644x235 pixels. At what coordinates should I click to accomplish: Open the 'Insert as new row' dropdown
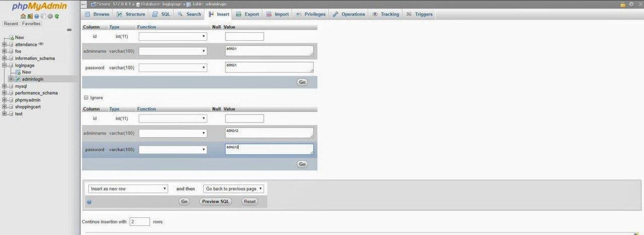128,189
